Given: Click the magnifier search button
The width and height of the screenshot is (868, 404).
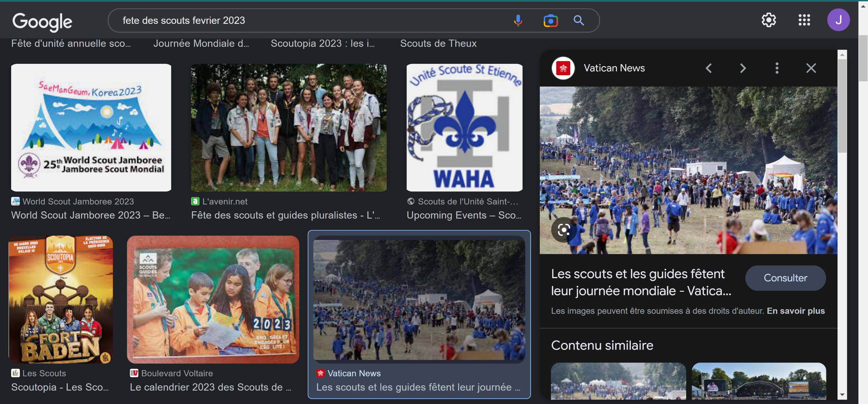Looking at the screenshot, I should [579, 20].
